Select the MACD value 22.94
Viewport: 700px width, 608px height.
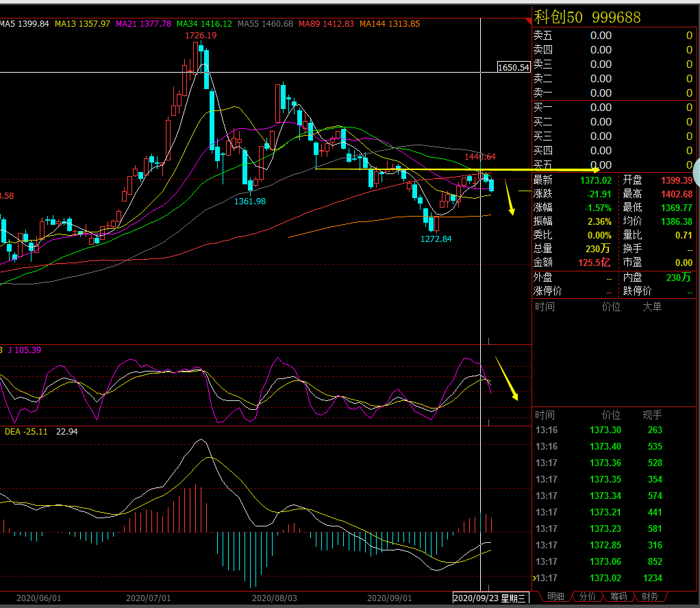pos(67,432)
